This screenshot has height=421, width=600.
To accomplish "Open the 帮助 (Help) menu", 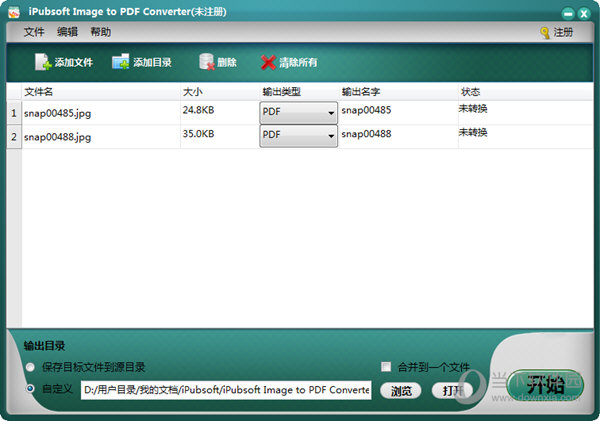I will click(101, 32).
